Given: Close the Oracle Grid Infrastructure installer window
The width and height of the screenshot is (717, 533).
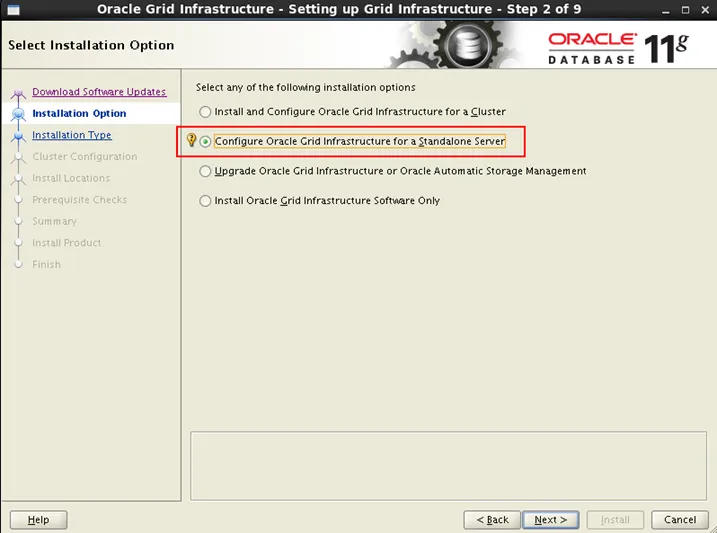Looking at the screenshot, I should coord(705,10).
